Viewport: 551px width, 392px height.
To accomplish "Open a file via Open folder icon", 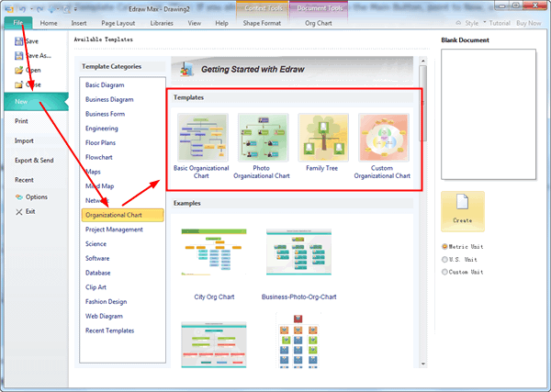I will [18, 71].
